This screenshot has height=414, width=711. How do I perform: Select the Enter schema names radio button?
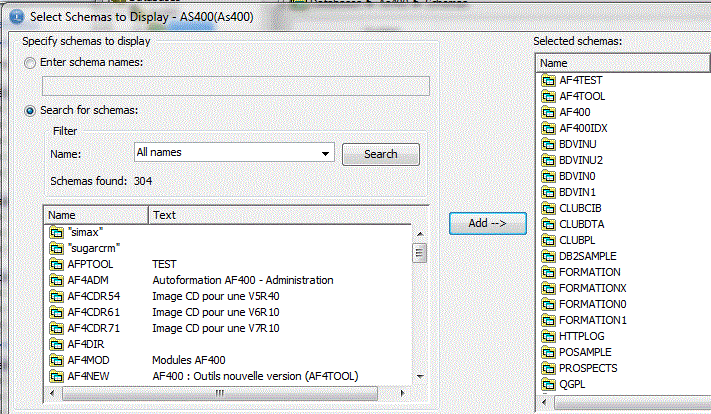tap(30, 63)
